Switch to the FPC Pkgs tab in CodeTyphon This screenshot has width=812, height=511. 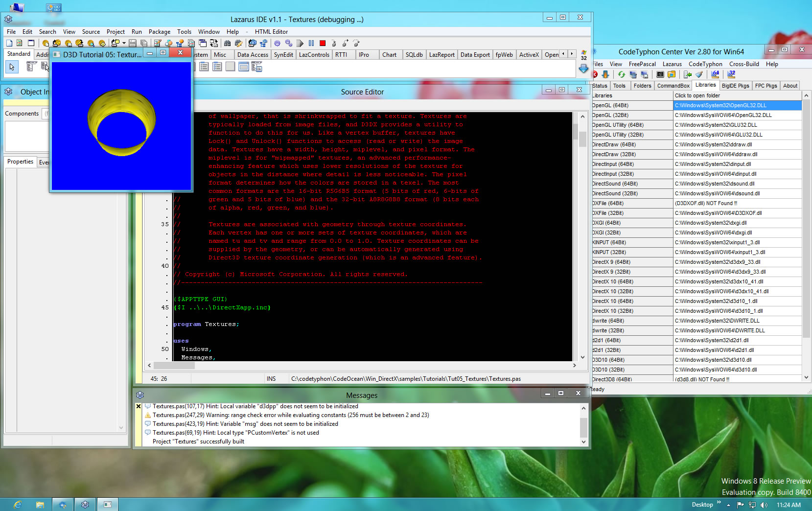(766, 86)
